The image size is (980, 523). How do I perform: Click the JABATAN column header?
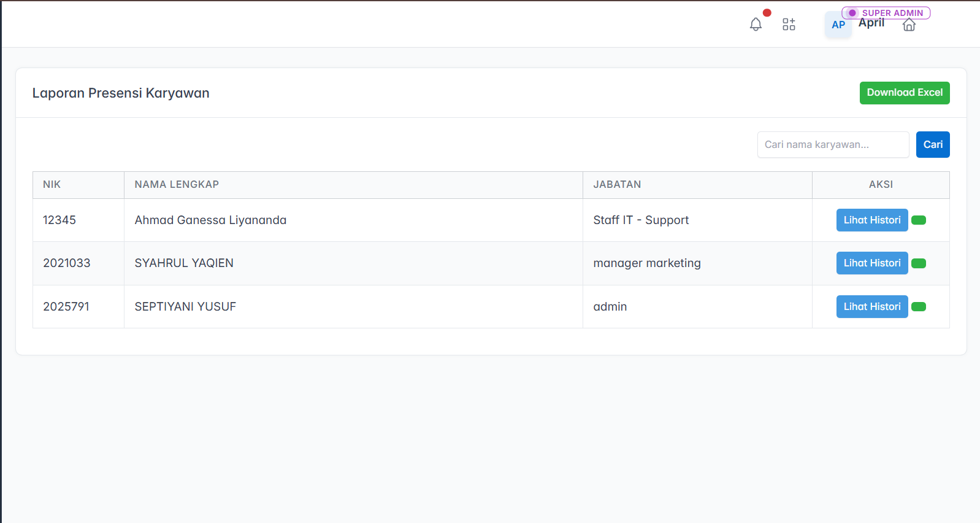[617, 185]
